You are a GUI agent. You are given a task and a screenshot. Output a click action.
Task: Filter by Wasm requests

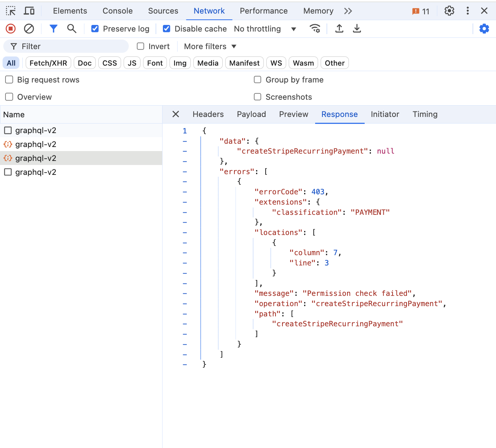click(x=303, y=63)
